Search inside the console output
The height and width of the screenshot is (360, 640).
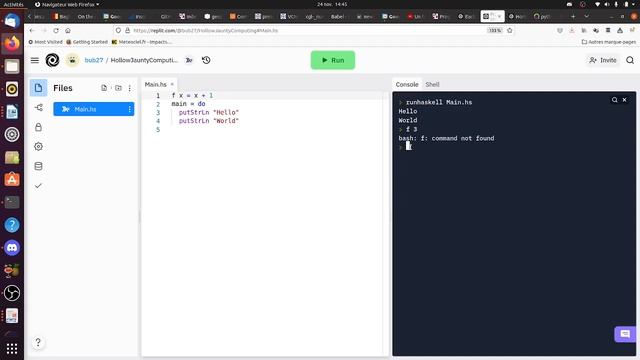click(614, 100)
